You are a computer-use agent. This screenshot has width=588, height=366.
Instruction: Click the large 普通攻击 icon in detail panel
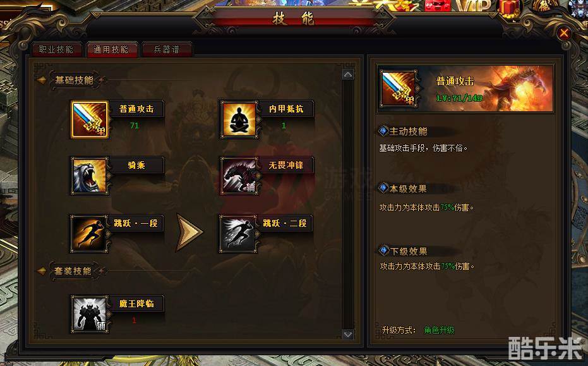pos(399,88)
